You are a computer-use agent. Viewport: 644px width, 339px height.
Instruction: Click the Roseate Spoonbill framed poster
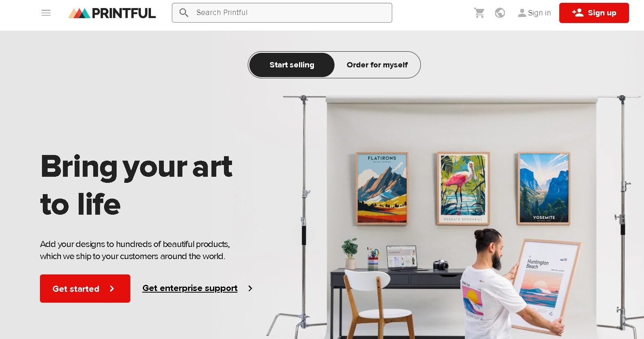point(463,188)
